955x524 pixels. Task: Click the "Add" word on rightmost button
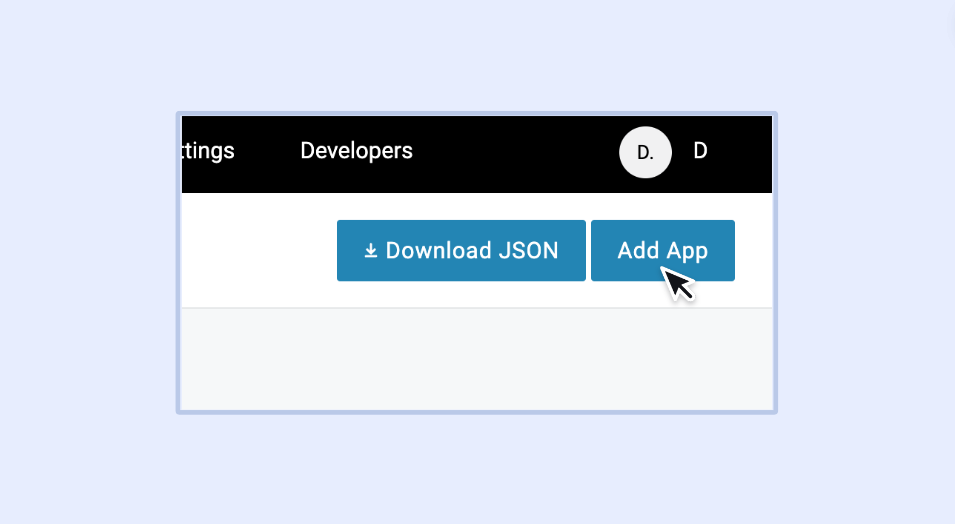click(x=637, y=251)
